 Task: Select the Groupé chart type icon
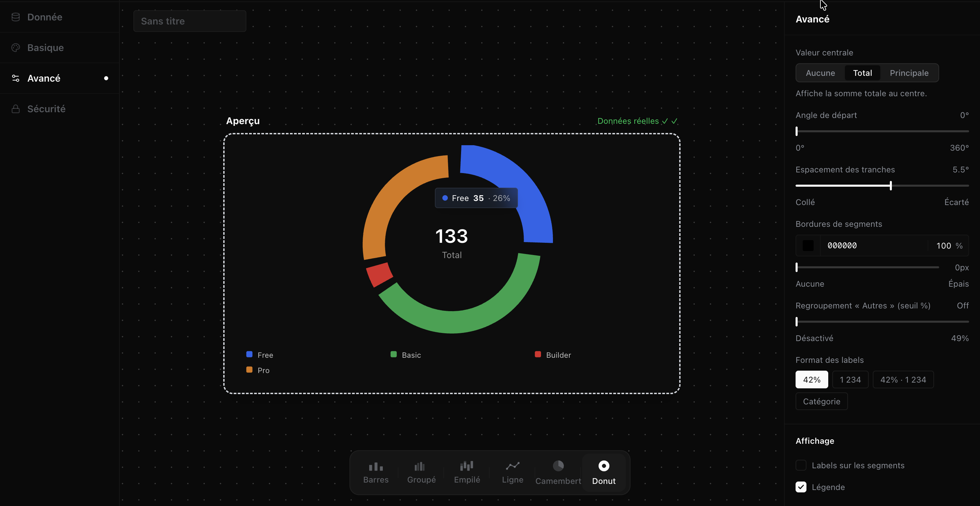tap(420, 466)
